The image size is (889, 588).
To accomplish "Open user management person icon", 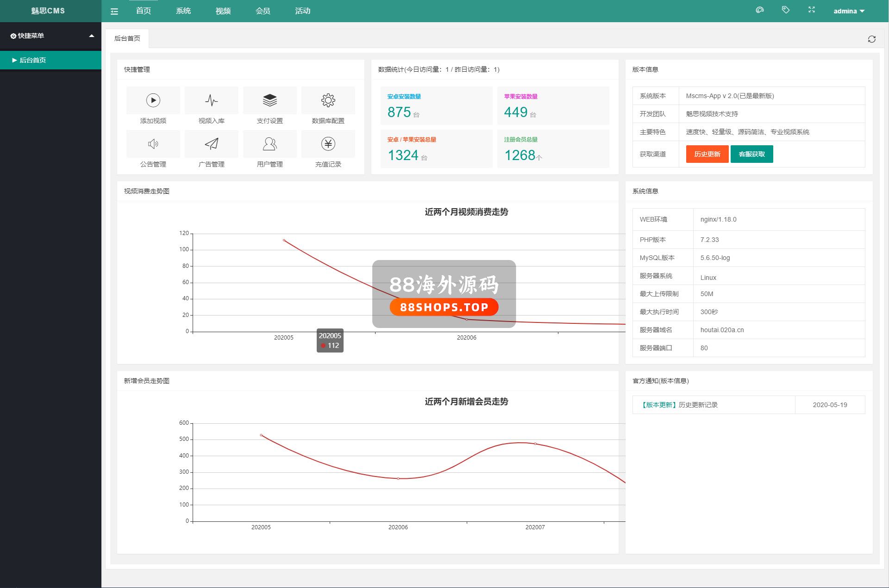I will (270, 144).
